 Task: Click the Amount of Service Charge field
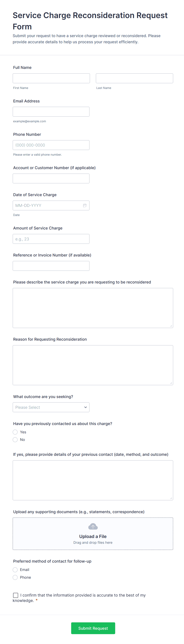51,239
